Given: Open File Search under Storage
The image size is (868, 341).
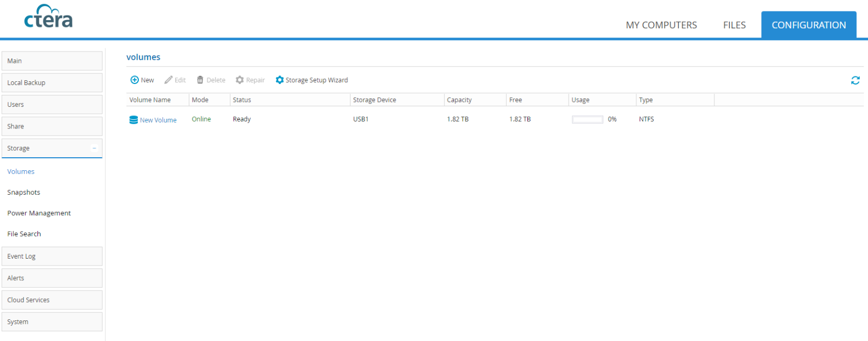Looking at the screenshot, I should pyautogui.click(x=24, y=234).
